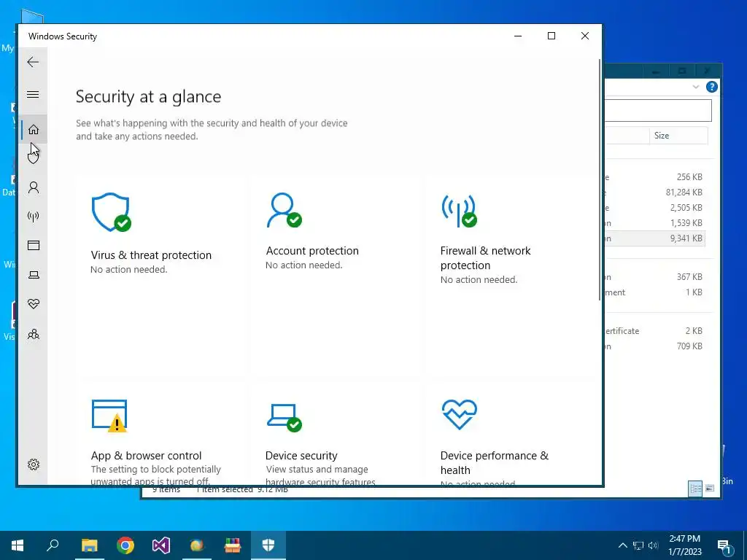
Task: Click the Account protection tile's person icon
Action: click(x=284, y=210)
